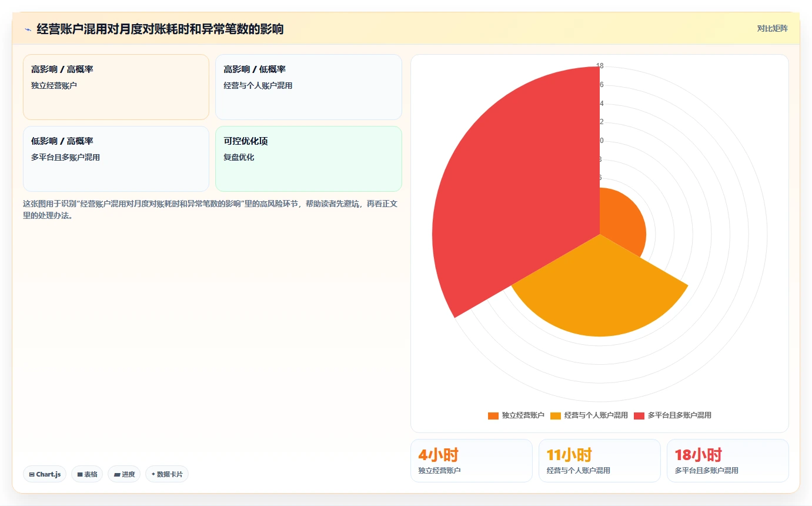Screen dimensions: 812x506
Task: Click the 对比矩阵 label in header
Action: coord(772,28)
